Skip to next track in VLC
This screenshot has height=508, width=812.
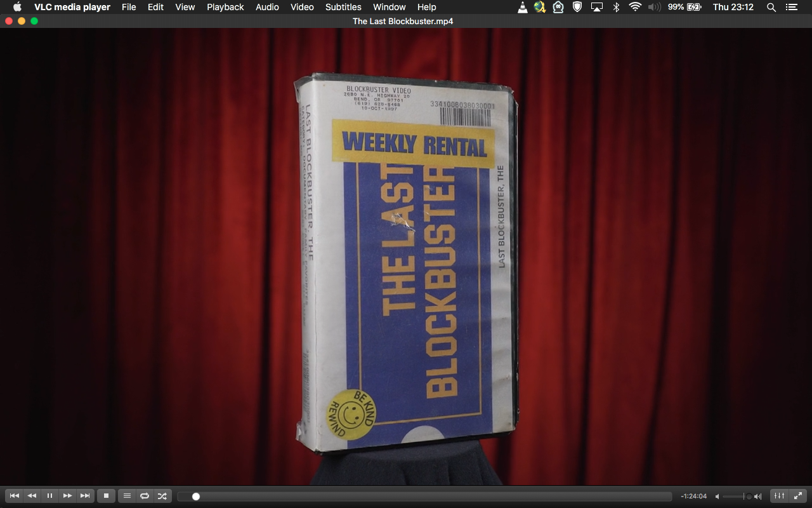point(85,496)
